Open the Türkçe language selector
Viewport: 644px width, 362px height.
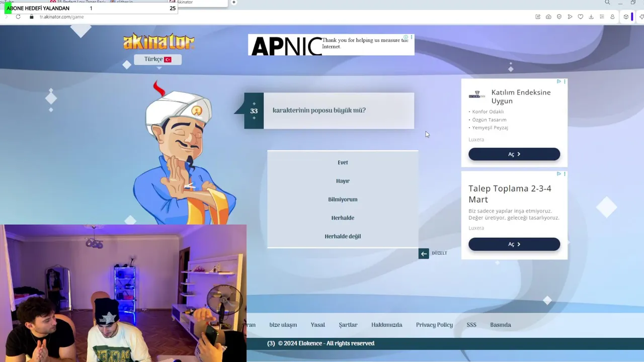158,59
